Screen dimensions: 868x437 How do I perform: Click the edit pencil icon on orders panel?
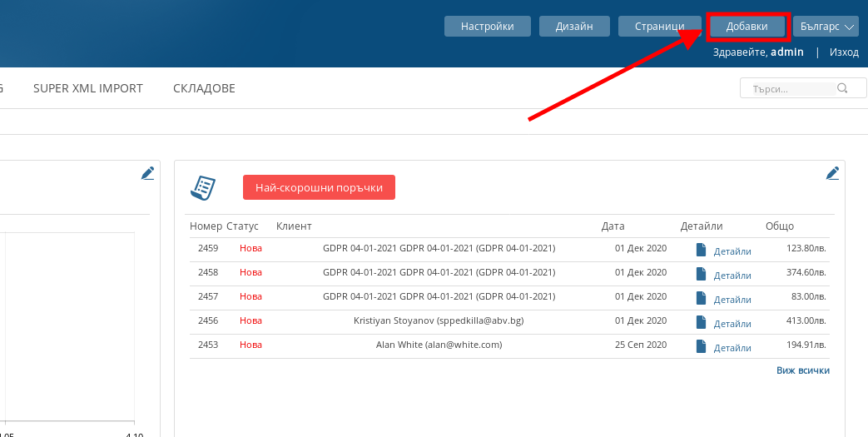(x=832, y=173)
